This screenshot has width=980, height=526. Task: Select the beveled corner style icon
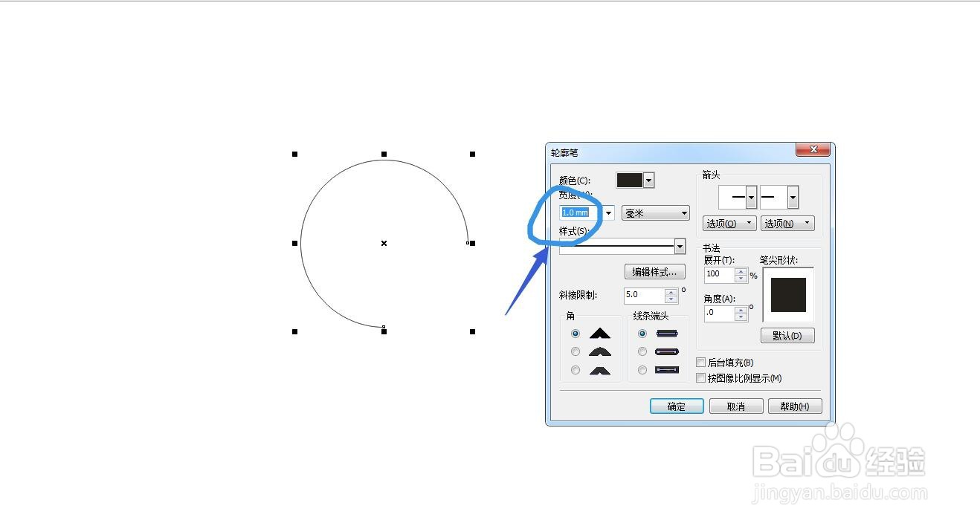tap(599, 369)
